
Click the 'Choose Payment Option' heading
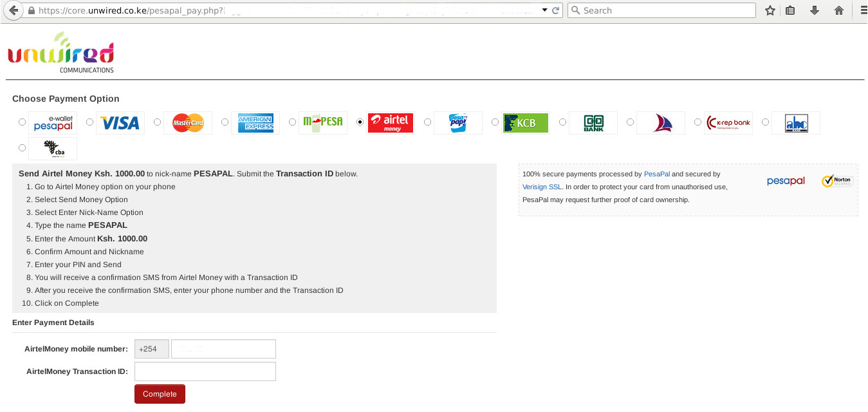click(66, 98)
